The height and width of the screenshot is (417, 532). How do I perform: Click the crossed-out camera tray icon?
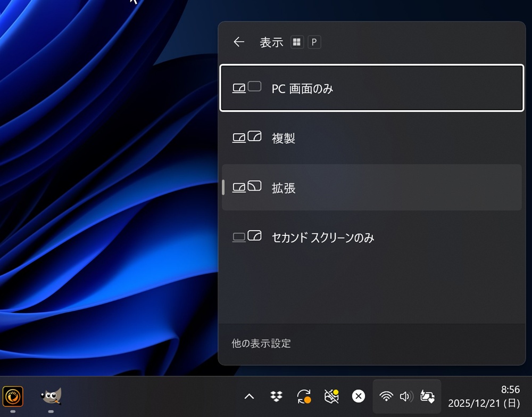click(x=331, y=396)
